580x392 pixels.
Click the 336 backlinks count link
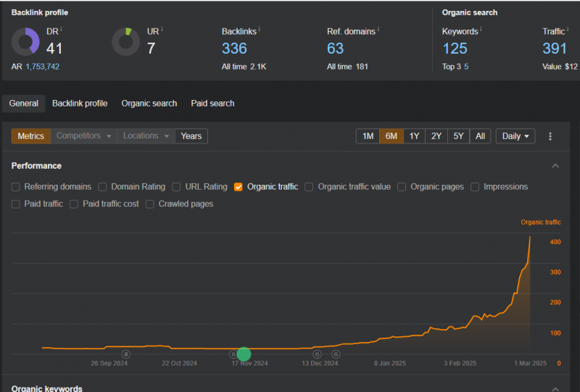[x=234, y=49]
